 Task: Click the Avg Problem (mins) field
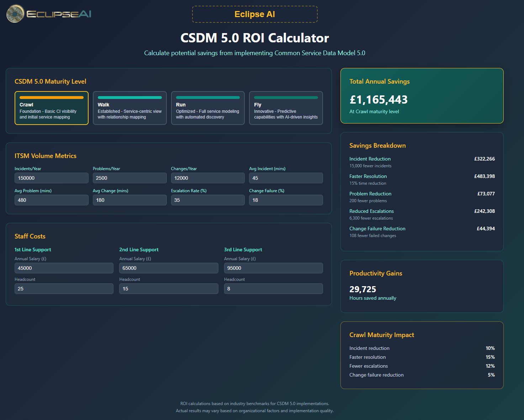tap(51, 200)
